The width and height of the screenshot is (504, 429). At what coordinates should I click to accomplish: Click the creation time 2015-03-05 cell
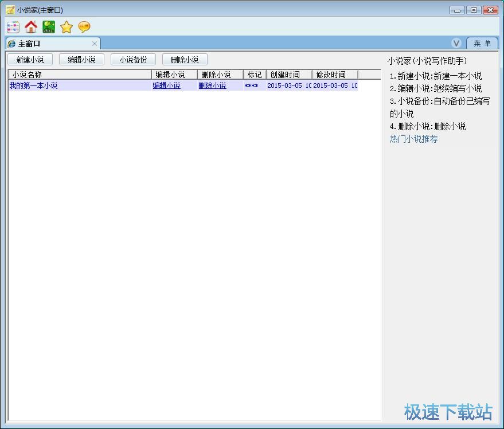click(x=289, y=85)
